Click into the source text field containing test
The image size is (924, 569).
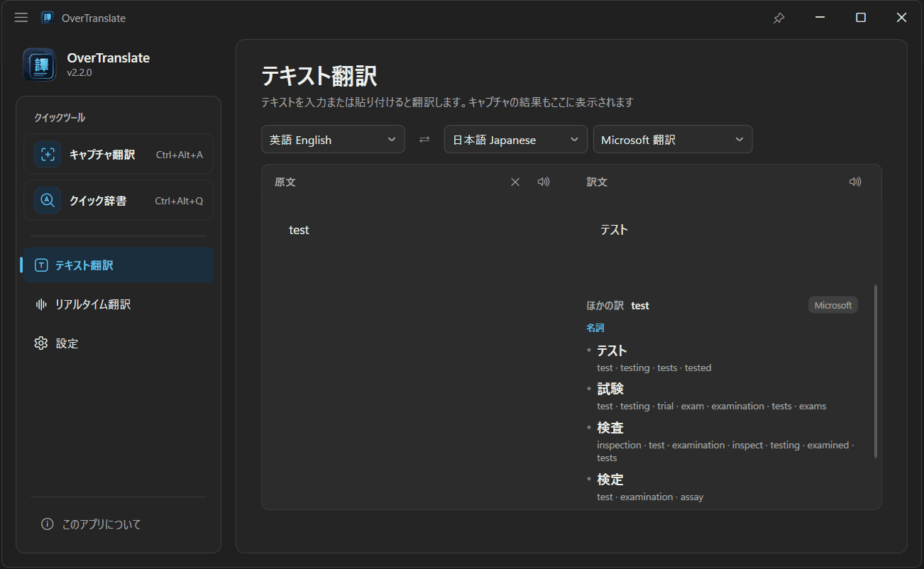click(x=417, y=353)
